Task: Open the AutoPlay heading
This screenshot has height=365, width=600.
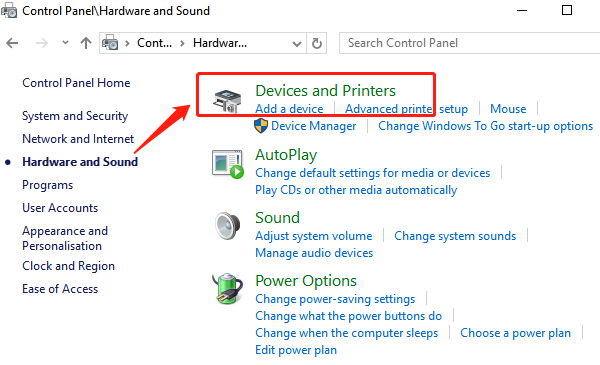Action: [286, 155]
